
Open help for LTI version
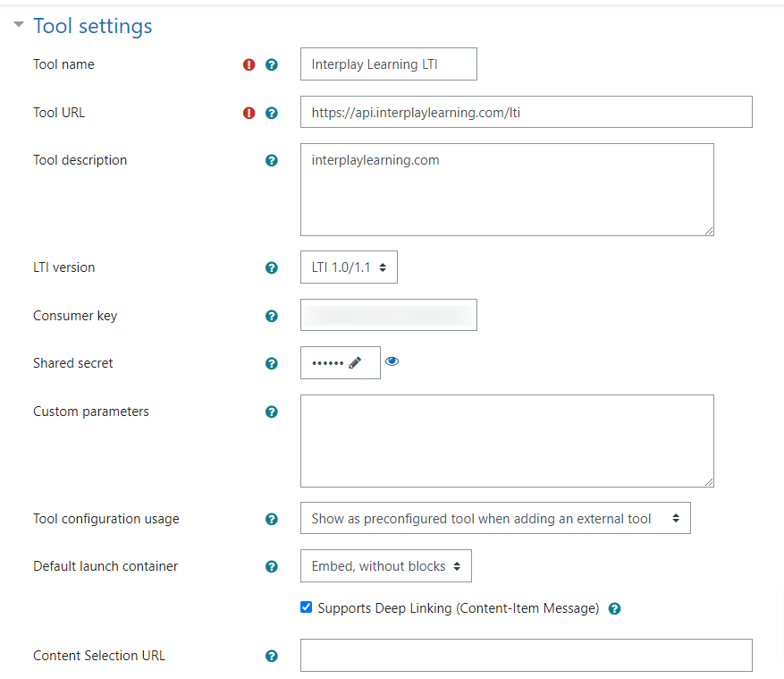point(272,267)
